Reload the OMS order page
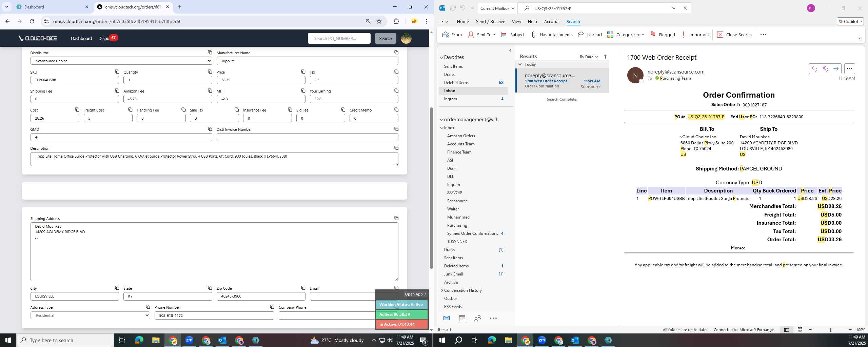Image resolution: width=868 pixels, height=347 pixels. [x=32, y=21]
